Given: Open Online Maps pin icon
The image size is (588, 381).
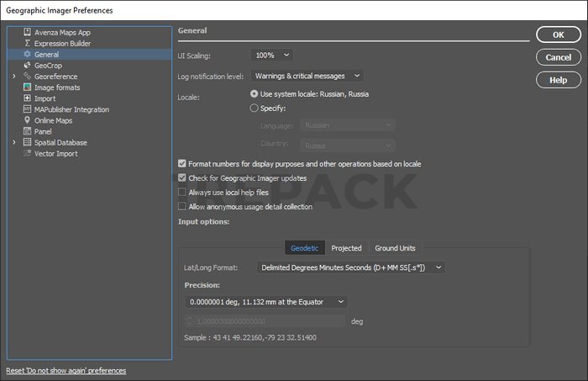Looking at the screenshot, I should (28, 120).
